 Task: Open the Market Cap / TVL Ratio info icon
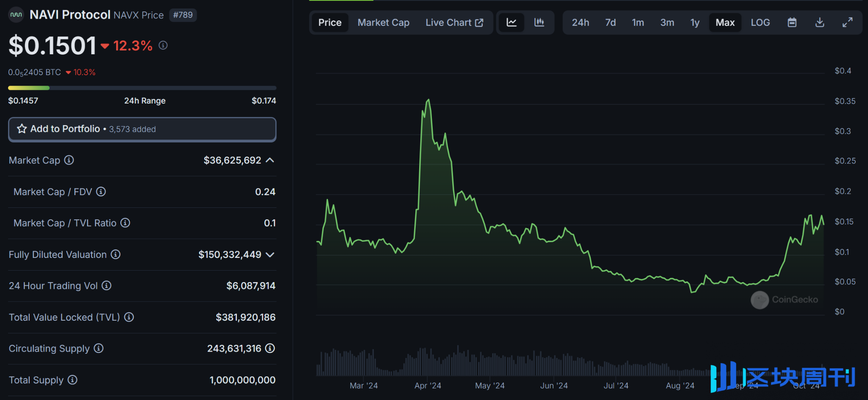click(125, 223)
